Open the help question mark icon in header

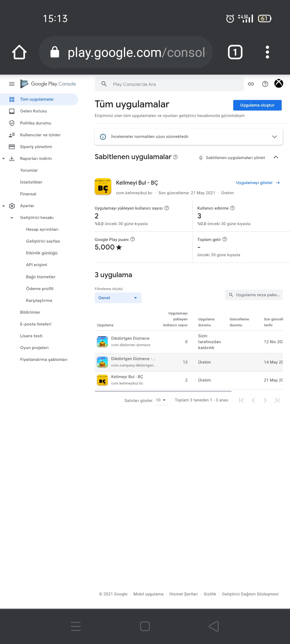[265, 84]
